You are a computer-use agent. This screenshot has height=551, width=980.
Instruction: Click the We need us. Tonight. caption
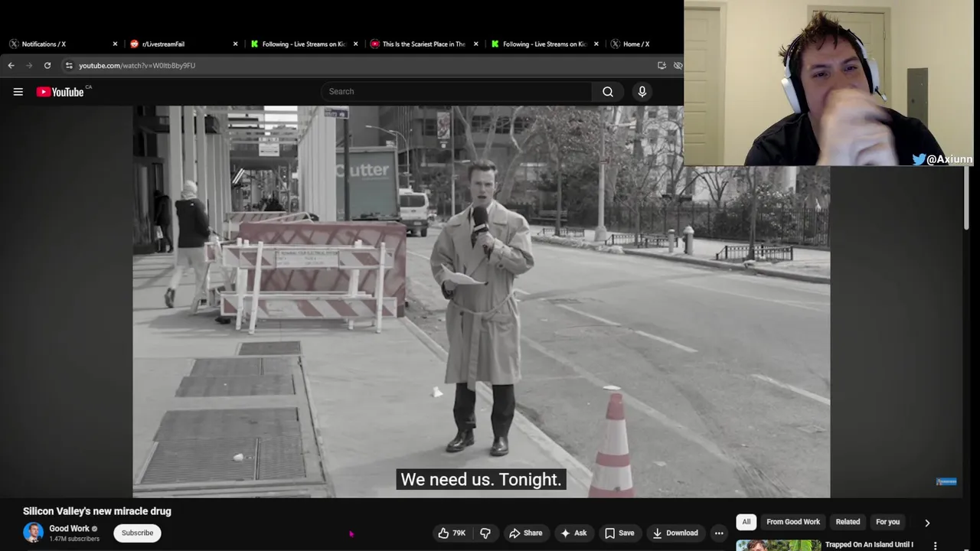[481, 480]
